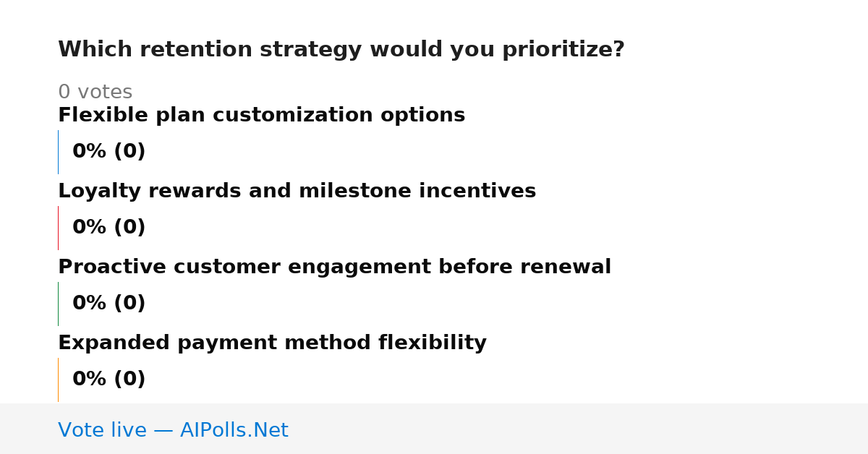Click the green bar for Proactive engagement

58,304
